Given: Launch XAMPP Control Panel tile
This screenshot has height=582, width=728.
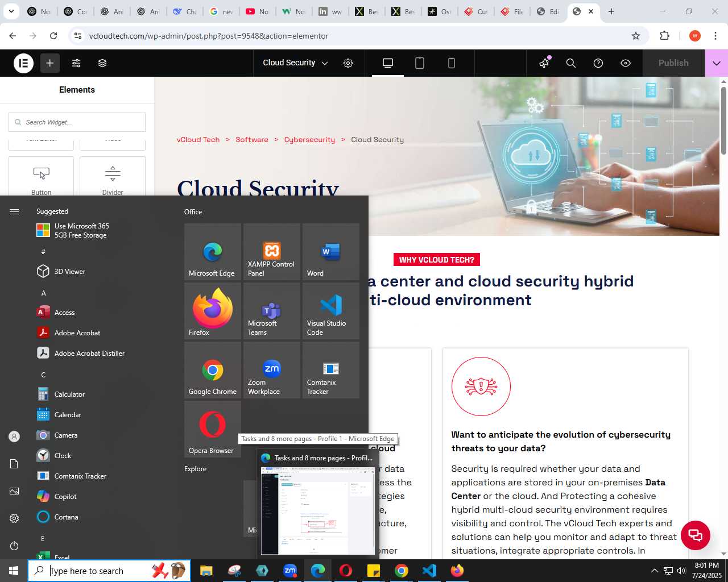Looking at the screenshot, I should pyautogui.click(x=272, y=252).
